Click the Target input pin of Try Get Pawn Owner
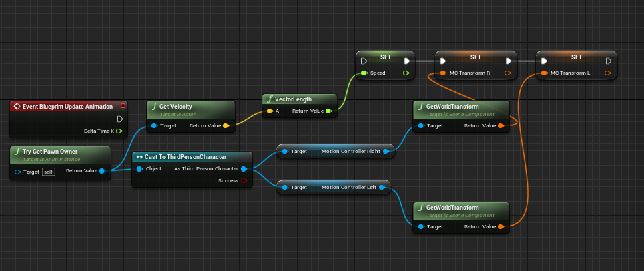Viewport: 644px width, 271px height. [17, 172]
